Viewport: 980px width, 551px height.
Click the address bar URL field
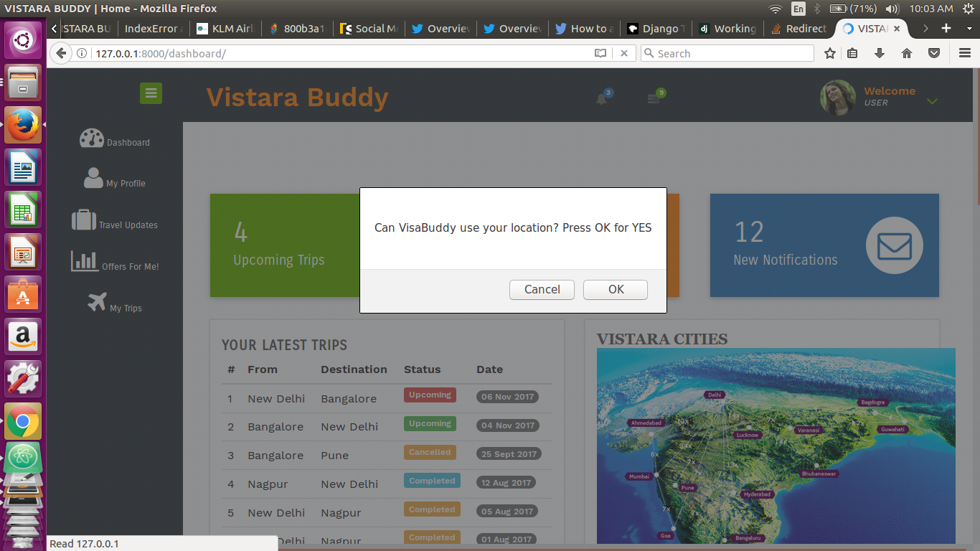337,53
